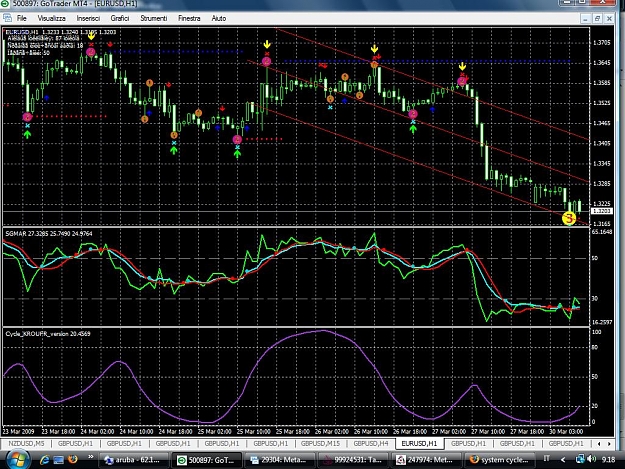The width and height of the screenshot is (625, 469).
Task: Open the Grafici menu
Action: click(x=120, y=18)
